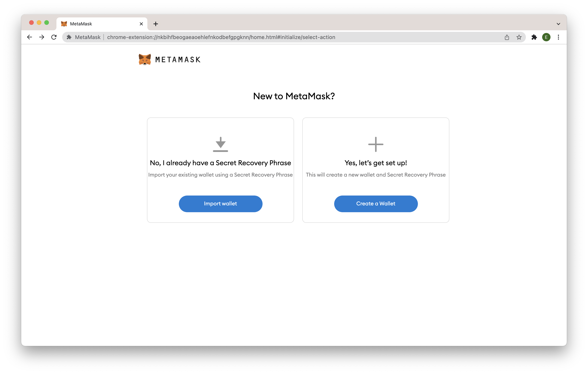The height and width of the screenshot is (374, 588).
Task: Click the page refresh icon
Action: tap(54, 37)
